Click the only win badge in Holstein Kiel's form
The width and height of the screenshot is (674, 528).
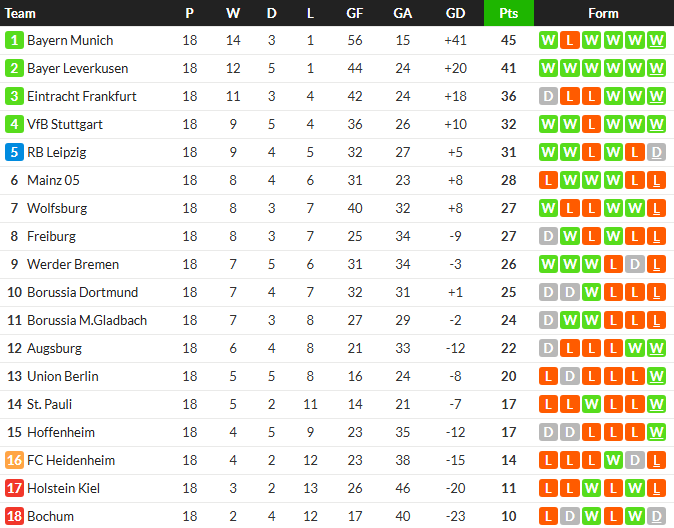(x=592, y=489)
